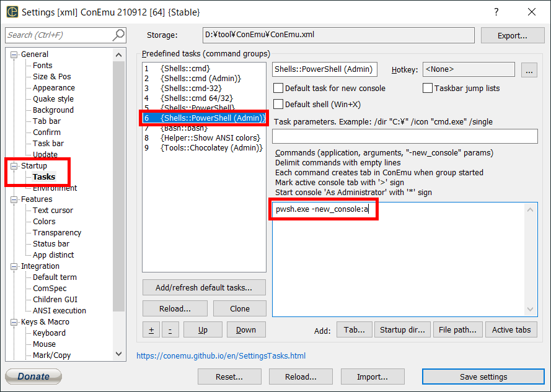Open Colors settings page

pyautogui.click(x=44, y=222)
